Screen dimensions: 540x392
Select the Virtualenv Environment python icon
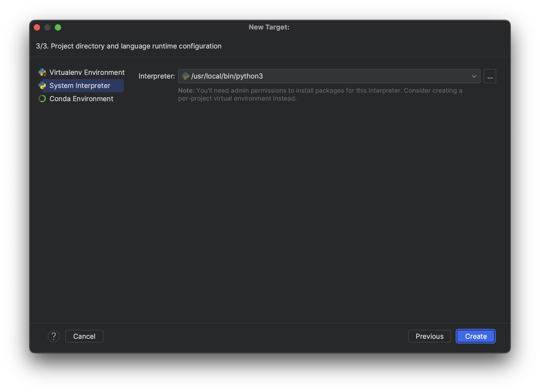pyautogui.click(x=42, y=72)
